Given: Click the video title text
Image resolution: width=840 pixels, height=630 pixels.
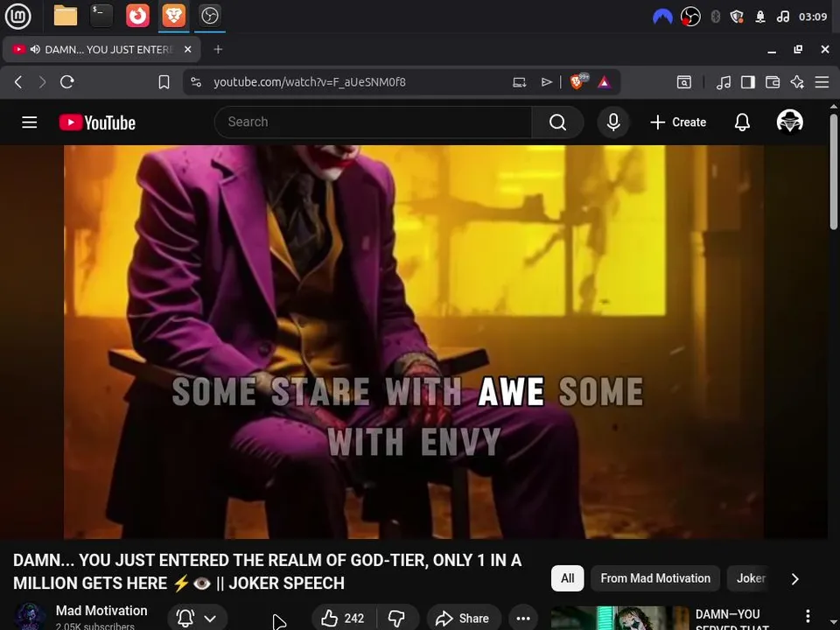Looking at the screenshot, I should click(268, 571).
